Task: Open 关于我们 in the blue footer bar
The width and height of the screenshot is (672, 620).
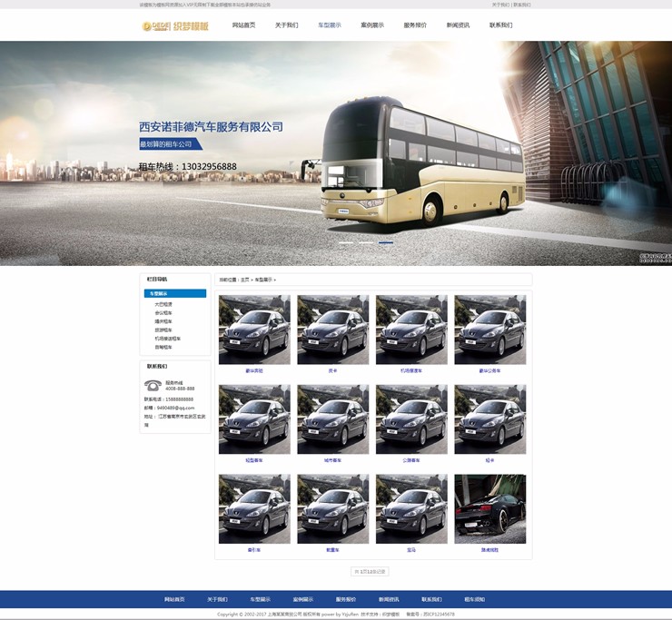Action: (217, 599)
